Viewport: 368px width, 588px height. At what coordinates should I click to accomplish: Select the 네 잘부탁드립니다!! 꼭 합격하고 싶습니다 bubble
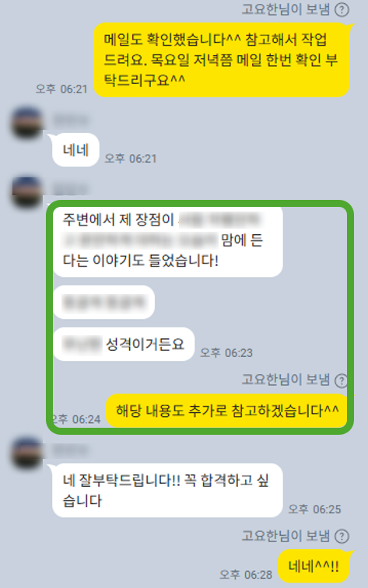pyautogui.click(x=167, y=491)
